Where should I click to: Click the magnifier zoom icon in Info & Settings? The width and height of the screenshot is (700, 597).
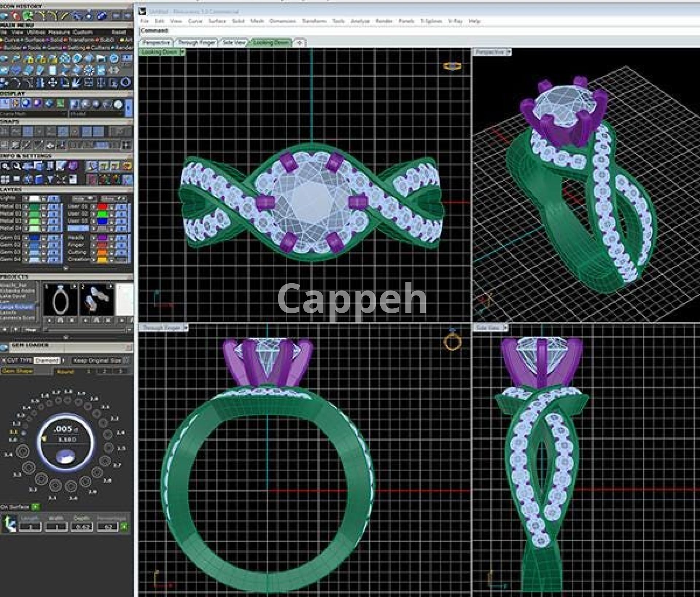coord(5,167)
